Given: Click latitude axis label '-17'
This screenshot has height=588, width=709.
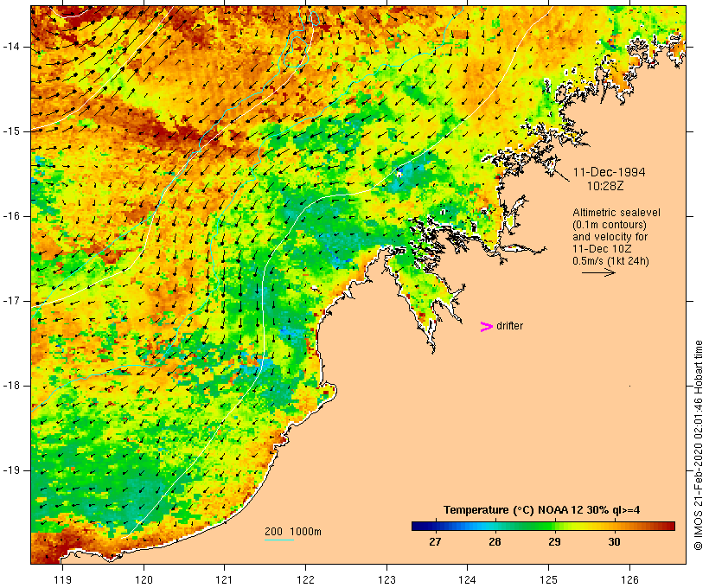Looking at the screenshot, I should 11,301.
